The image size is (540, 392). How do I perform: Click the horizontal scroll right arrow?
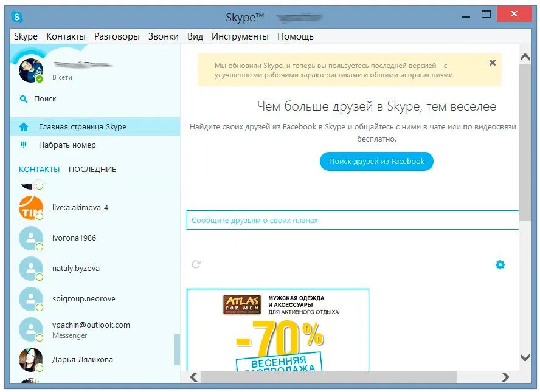coord(505,377)
